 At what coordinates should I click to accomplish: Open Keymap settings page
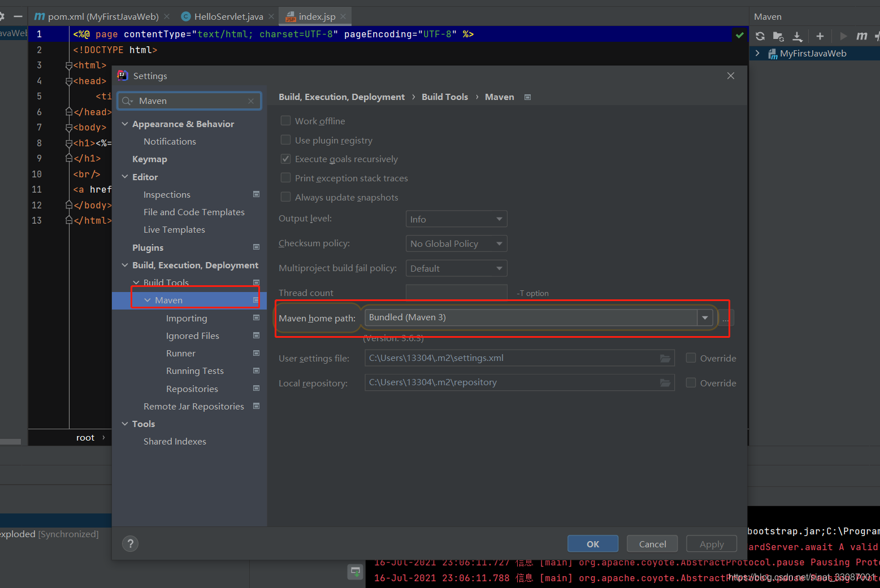tap(150, 159)
